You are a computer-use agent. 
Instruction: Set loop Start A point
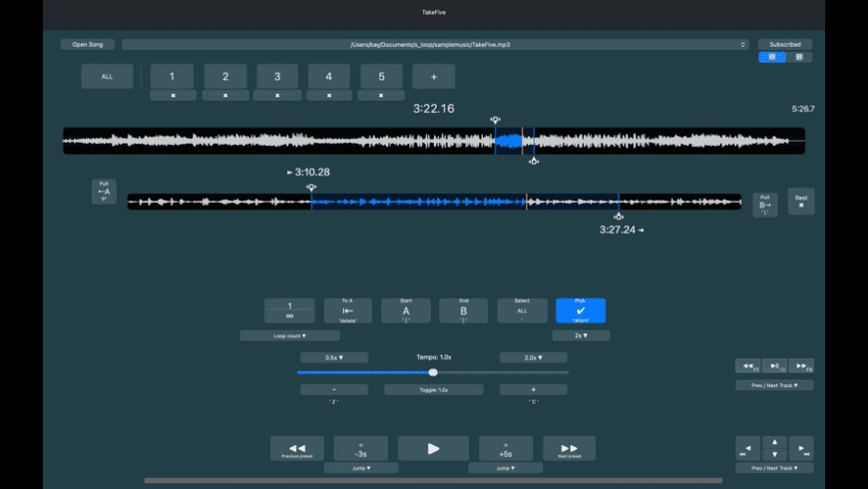click(x=406, y=310)
